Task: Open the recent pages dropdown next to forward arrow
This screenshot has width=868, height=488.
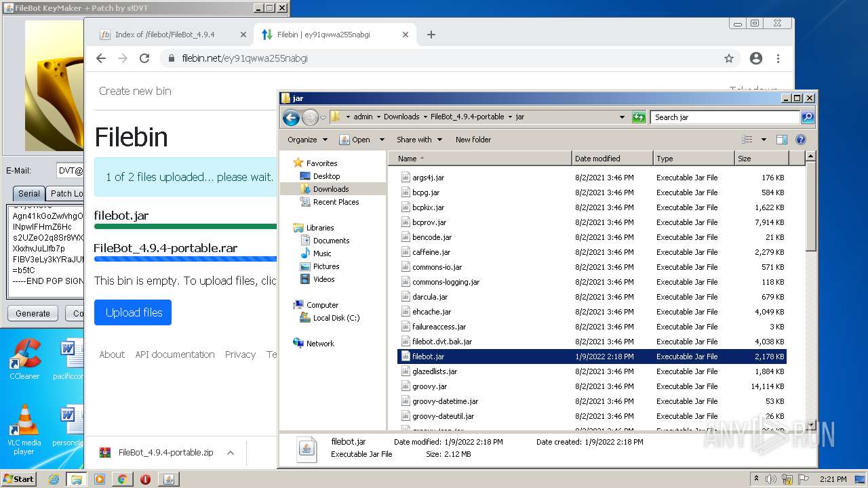Action: [323, 117]
